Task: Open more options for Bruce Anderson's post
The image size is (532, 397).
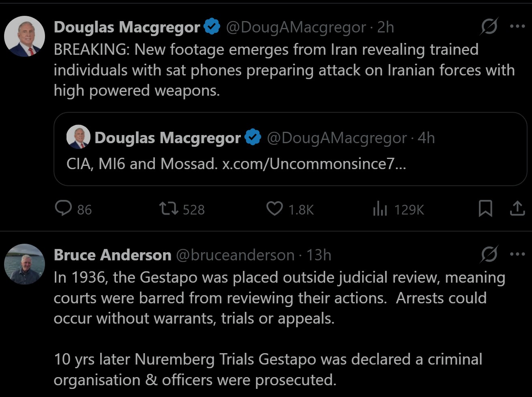Action: pyautogui.click(x=517, y=255)
